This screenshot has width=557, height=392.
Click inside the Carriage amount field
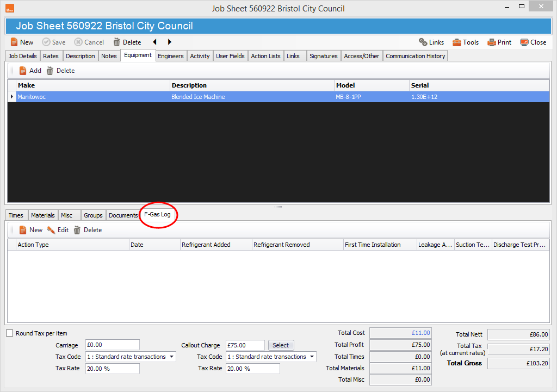[x=112, y=345]
